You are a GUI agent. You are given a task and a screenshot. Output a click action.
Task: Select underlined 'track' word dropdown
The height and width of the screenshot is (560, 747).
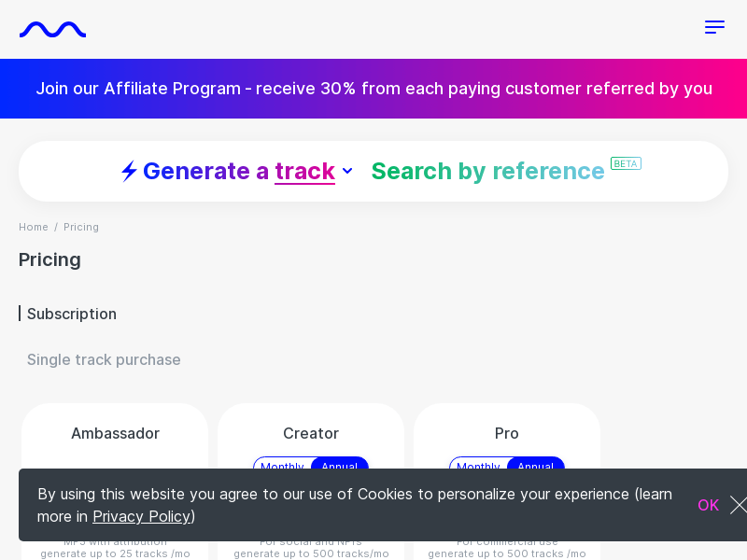(305, 171)
